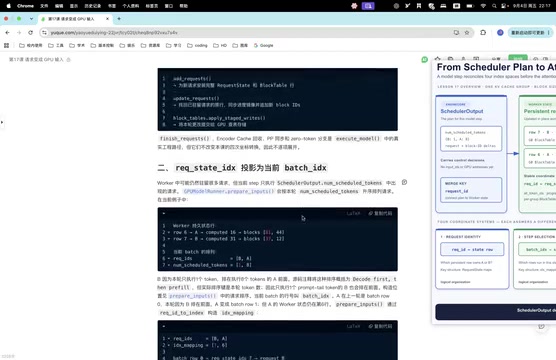556x360 pixels.
Task: Click SchedulerOutput card in the diagram
Action: [x=471, y=154]
